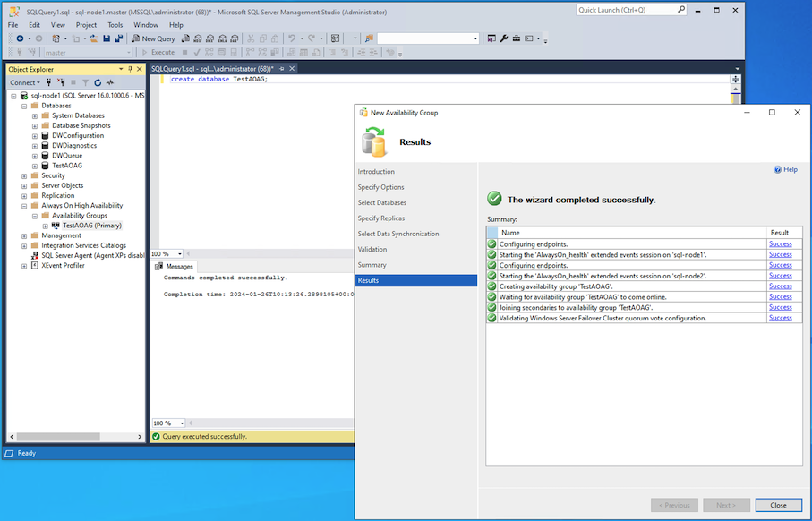
Task: Click the Filter funnel icon in Object Explorer
Action: pyautogui.click(x=85, y=82)
